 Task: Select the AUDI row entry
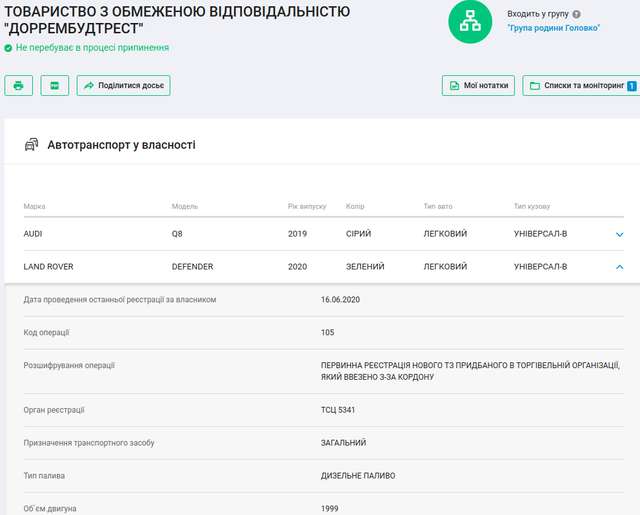[33, 234]
